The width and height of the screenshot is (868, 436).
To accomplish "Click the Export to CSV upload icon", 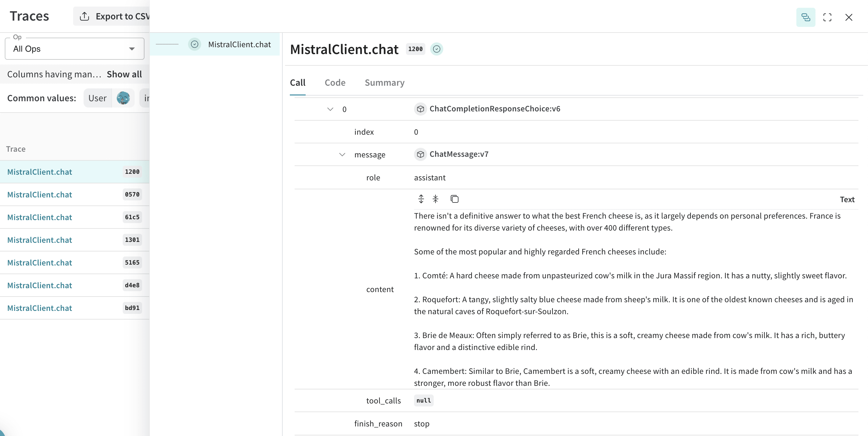I will tap(84, 16).
